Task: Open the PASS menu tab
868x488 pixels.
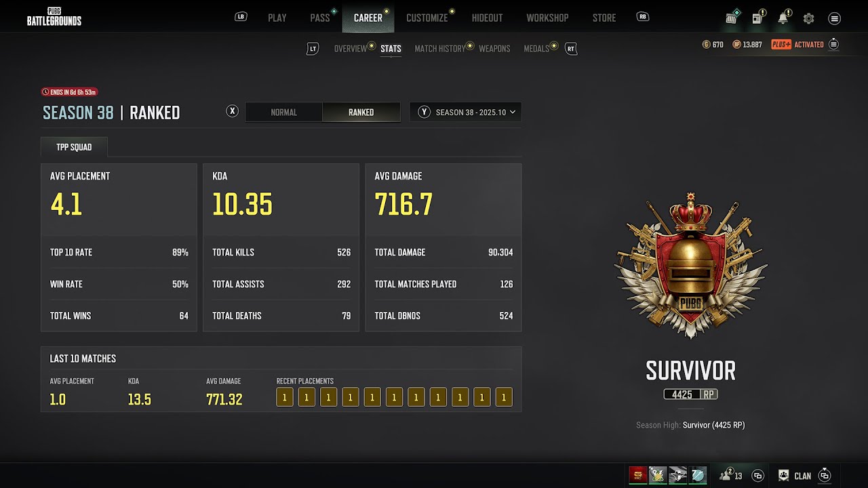Action: click(320, 18)
